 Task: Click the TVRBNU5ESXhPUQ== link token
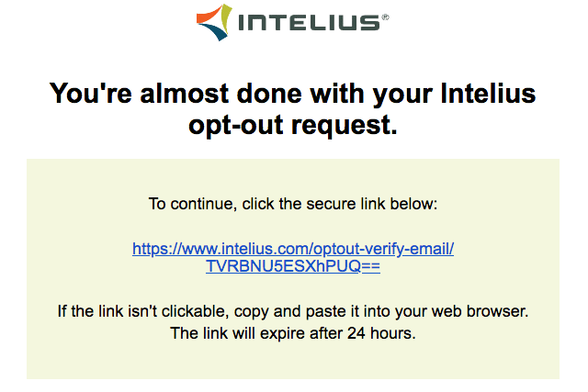(x=293, y=267)
